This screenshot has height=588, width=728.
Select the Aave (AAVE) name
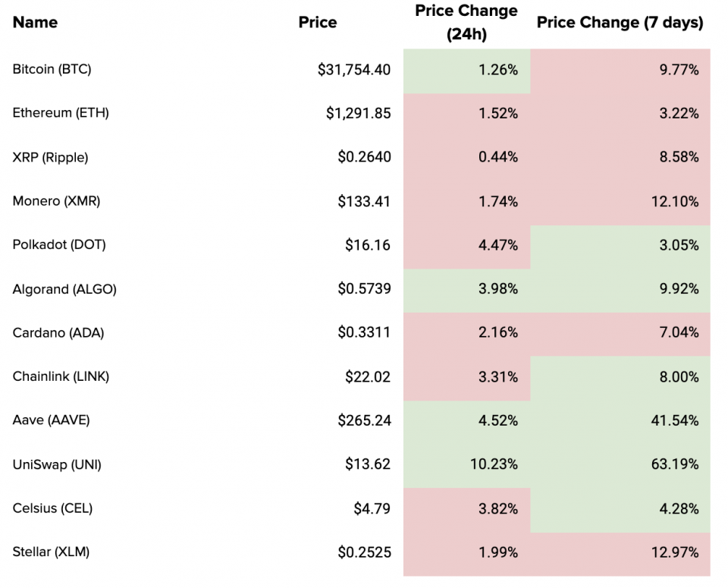click(x=51, y=420)
